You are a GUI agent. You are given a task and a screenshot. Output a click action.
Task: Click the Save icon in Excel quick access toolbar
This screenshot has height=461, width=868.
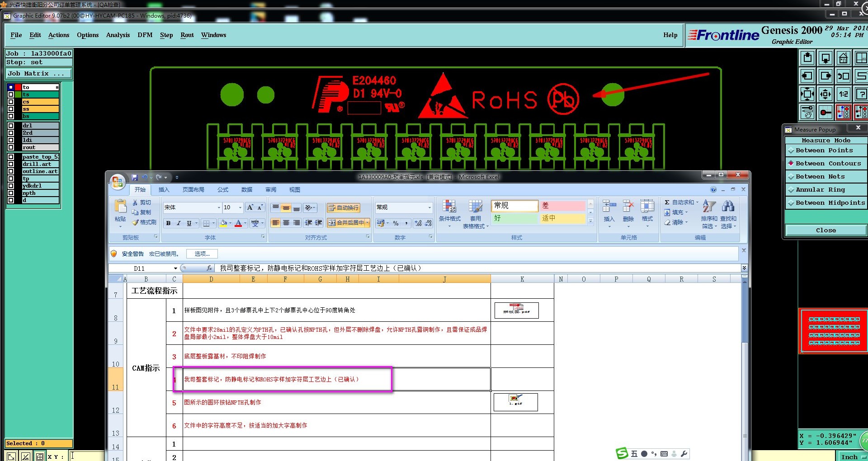tap(134, 177)
